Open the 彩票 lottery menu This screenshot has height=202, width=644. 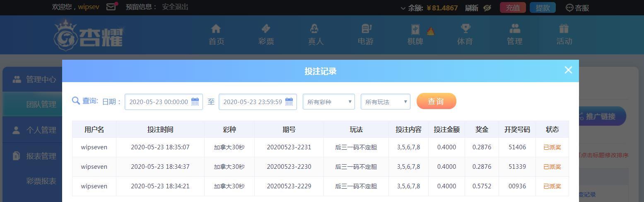(x=266, y=35)
